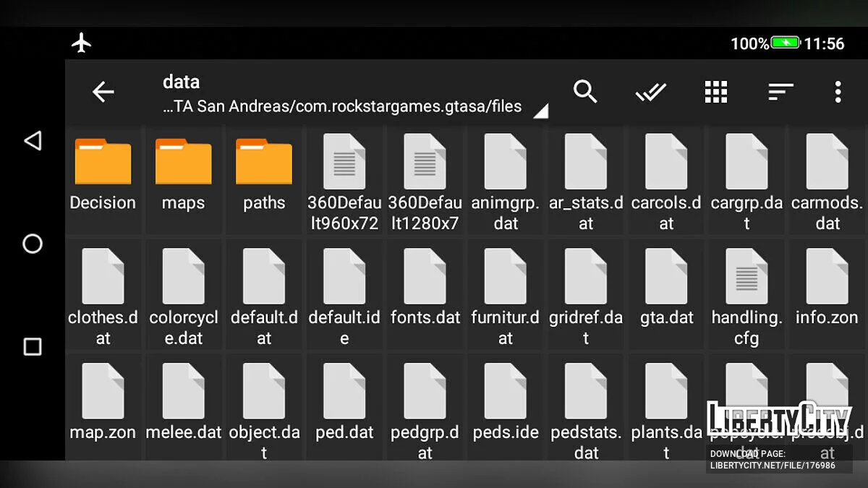The image size is (868, 488).
Task: Tap the carcols.dat file
Action: [666, 181]
